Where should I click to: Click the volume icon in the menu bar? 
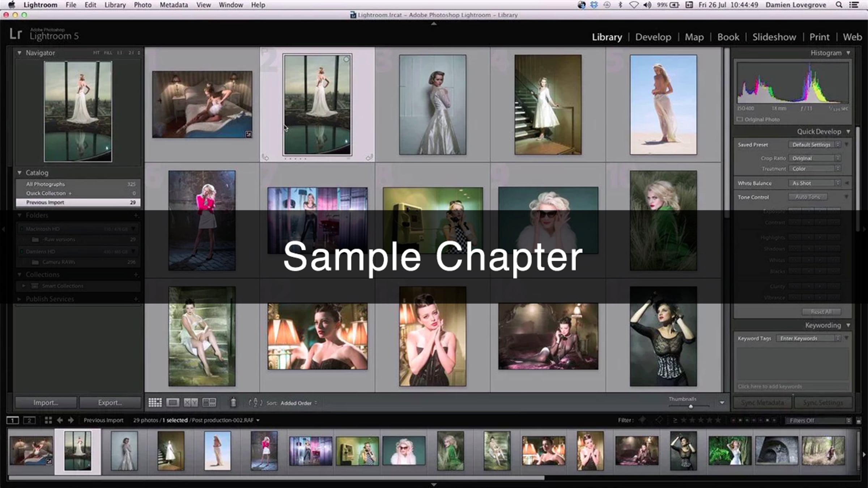647,5
